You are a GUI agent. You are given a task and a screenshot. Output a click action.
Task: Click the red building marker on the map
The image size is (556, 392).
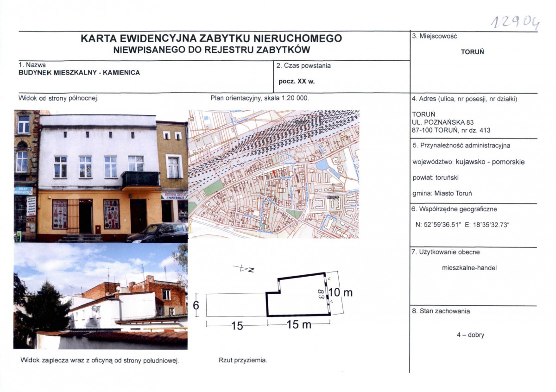click(x=273, y=172)
